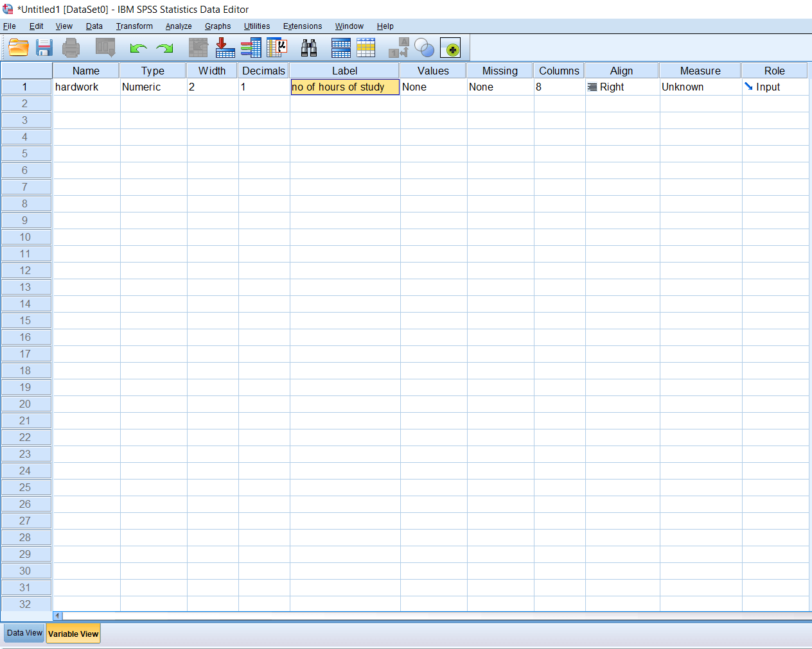Toggle show all variables
Screen dimensions: 812x649
coord(450,48)
